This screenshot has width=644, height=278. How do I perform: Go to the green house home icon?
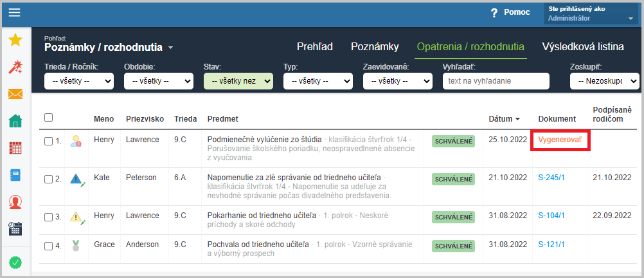point(15,121)
